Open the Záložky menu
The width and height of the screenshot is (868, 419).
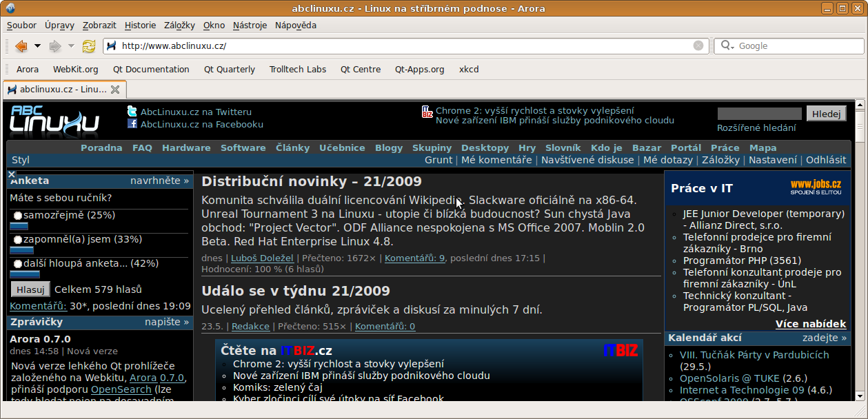tap(180, 25)
